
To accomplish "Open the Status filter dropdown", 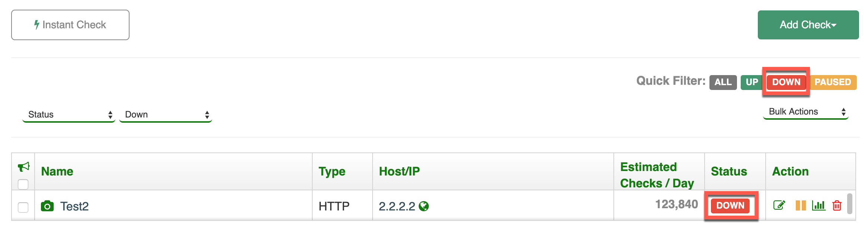I will pyautogui.click(x=69, y=115).
